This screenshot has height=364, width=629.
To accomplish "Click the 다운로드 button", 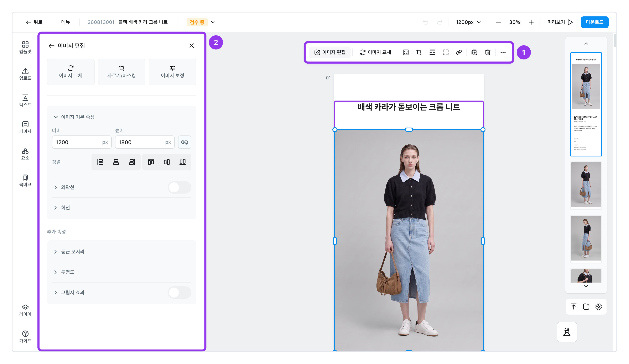I will click(594, 22).
